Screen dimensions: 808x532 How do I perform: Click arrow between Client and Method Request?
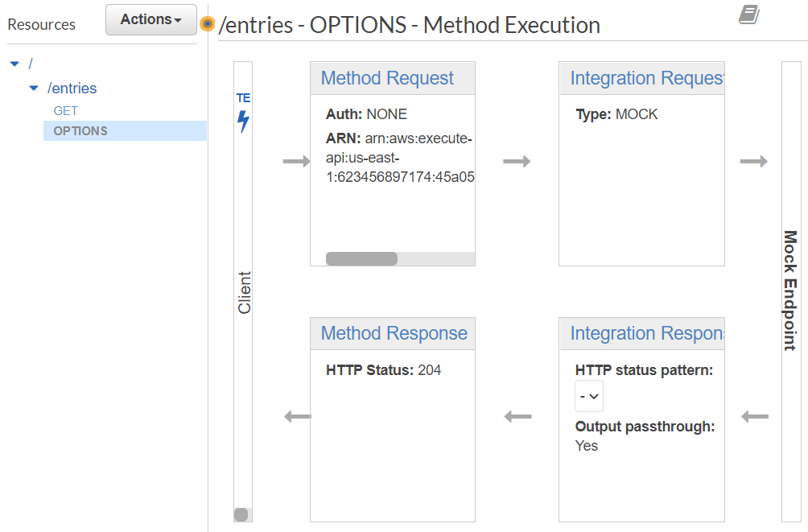coord(296,162)
